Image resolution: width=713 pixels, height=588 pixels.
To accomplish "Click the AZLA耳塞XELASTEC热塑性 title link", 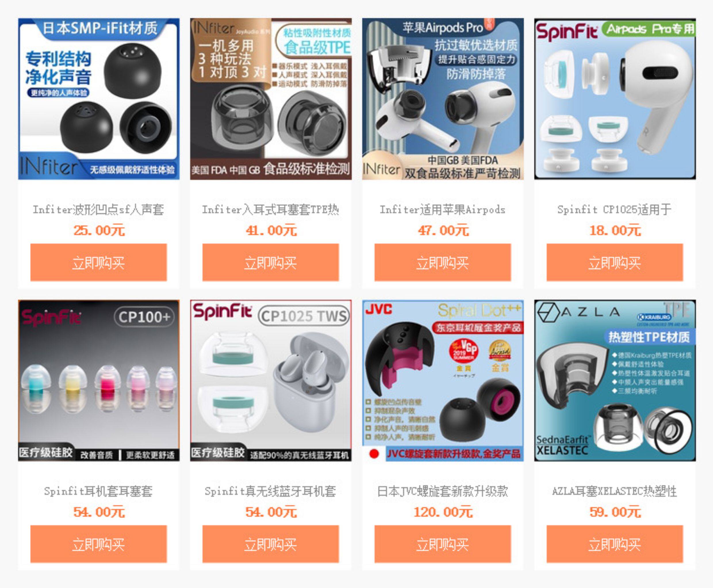I will pos(614,491).
